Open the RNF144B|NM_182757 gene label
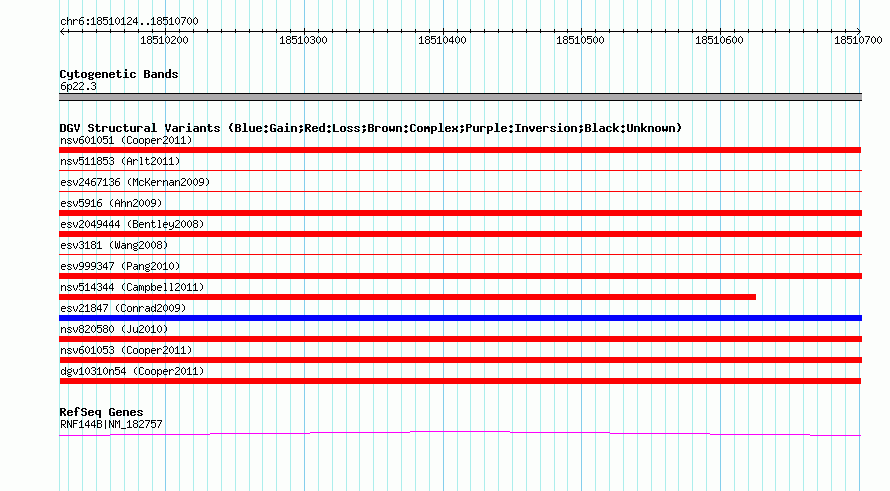Screen dimensions: 890x491 (111, 424)
